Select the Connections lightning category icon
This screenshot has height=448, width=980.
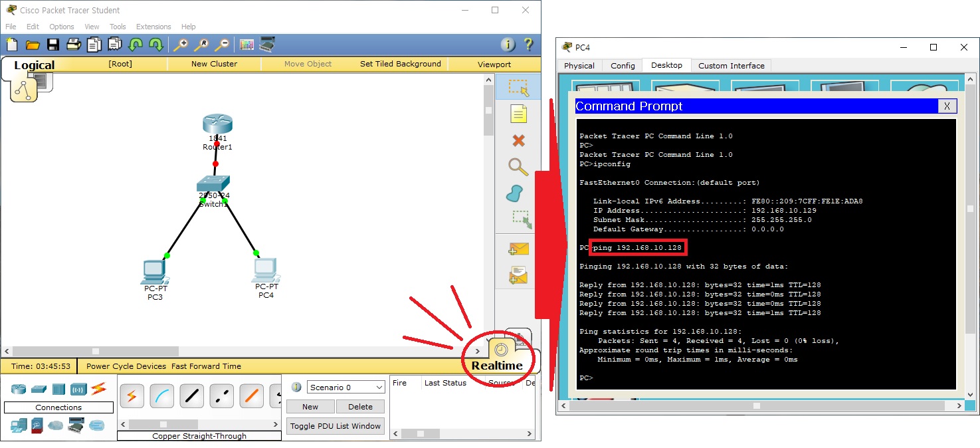(x=99, y=388)
